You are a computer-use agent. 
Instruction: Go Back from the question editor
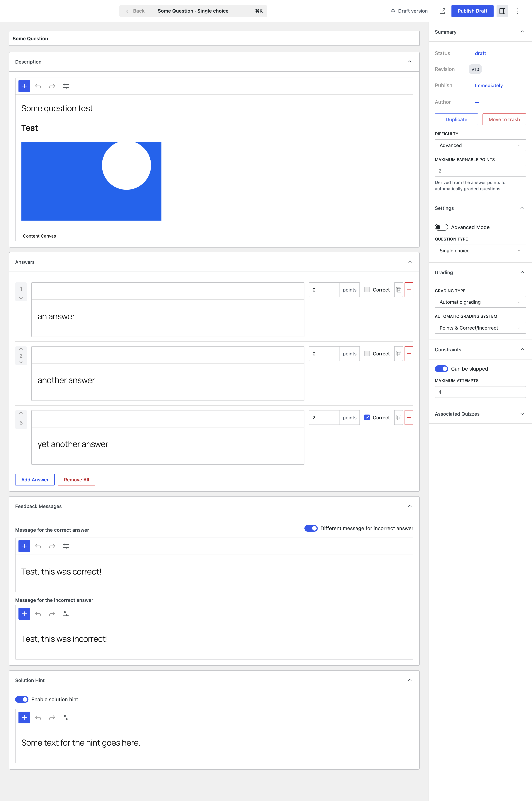[x=135, y=11]
